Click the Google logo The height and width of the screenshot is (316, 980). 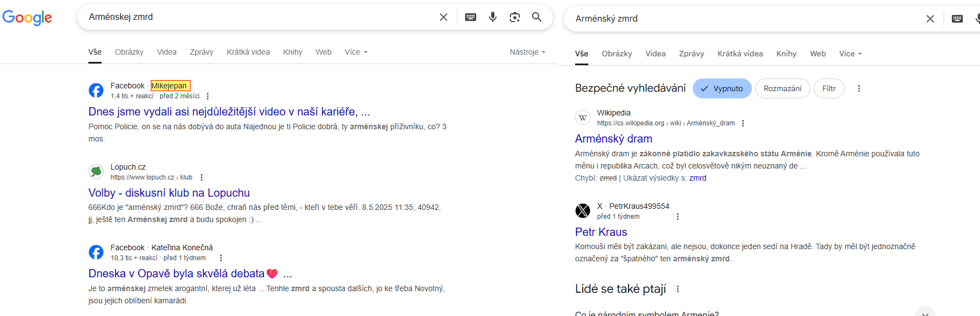(27, 18)
